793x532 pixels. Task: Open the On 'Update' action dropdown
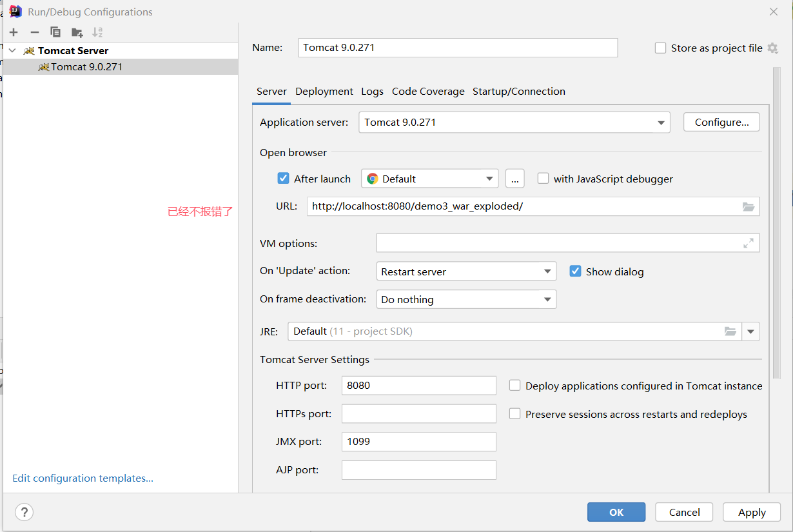point(465,271)
